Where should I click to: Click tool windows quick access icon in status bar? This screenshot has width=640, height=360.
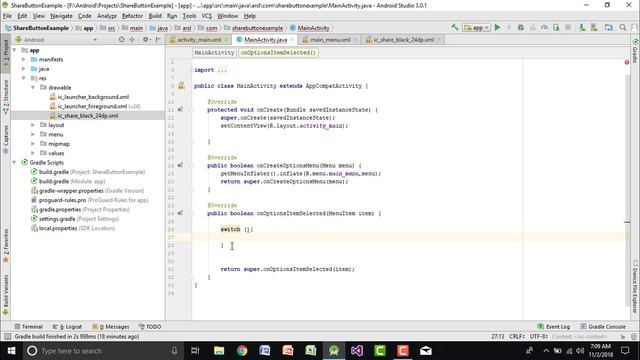coord(7,336)
